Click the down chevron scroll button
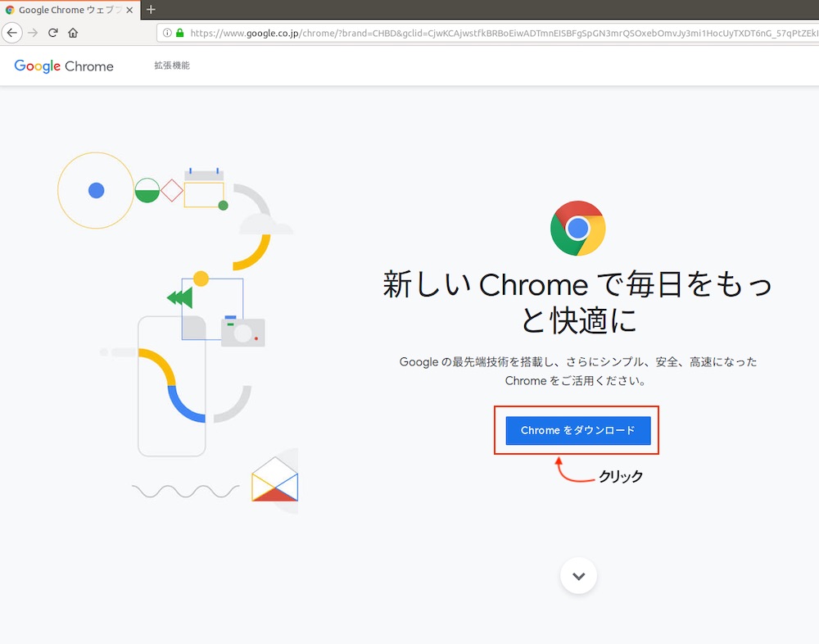The height and width of the screenshot is (644, 819). pos(578,576)
